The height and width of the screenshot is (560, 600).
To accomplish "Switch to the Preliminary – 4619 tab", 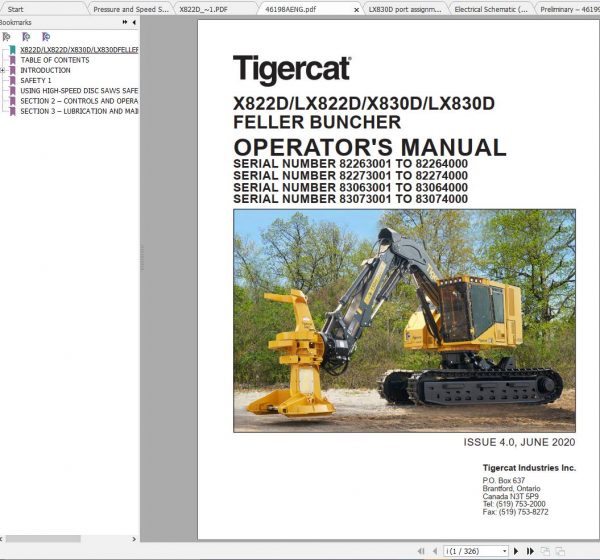I will [569, 10].
